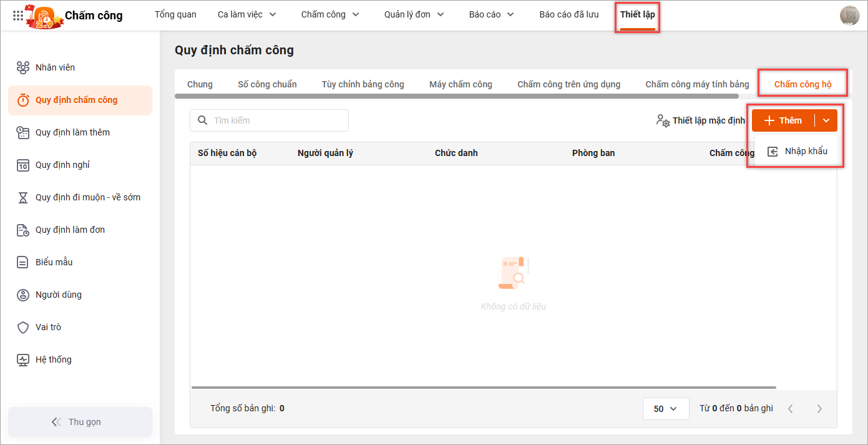Click the Người quản lý column header
This screenshot has width=868, height=445.
coord(325,153)
